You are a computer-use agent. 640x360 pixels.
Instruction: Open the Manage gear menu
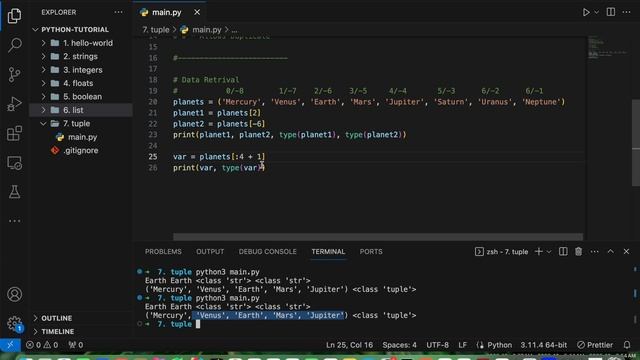(15, 324)
